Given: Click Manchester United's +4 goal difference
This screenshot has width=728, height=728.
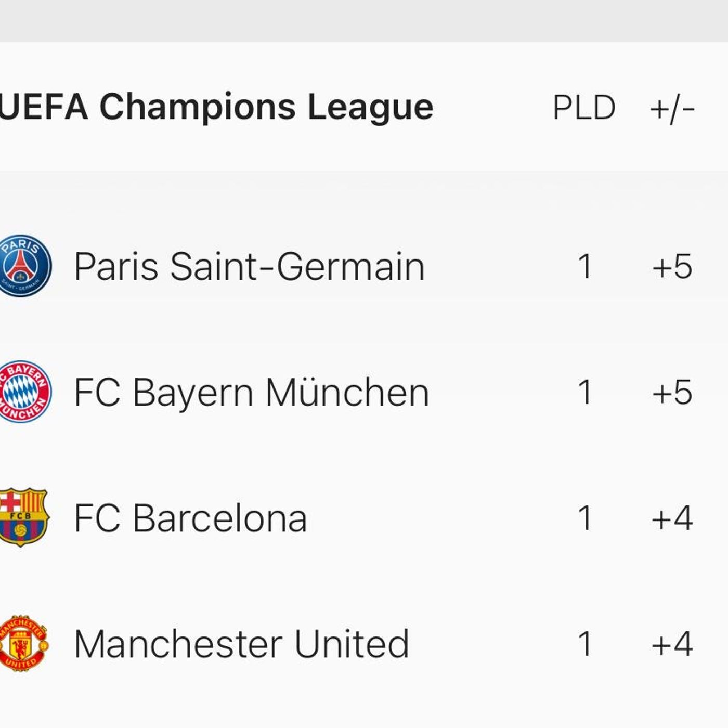Looking at the screenshot, I should pyautogui.click(x=672, y=644).
